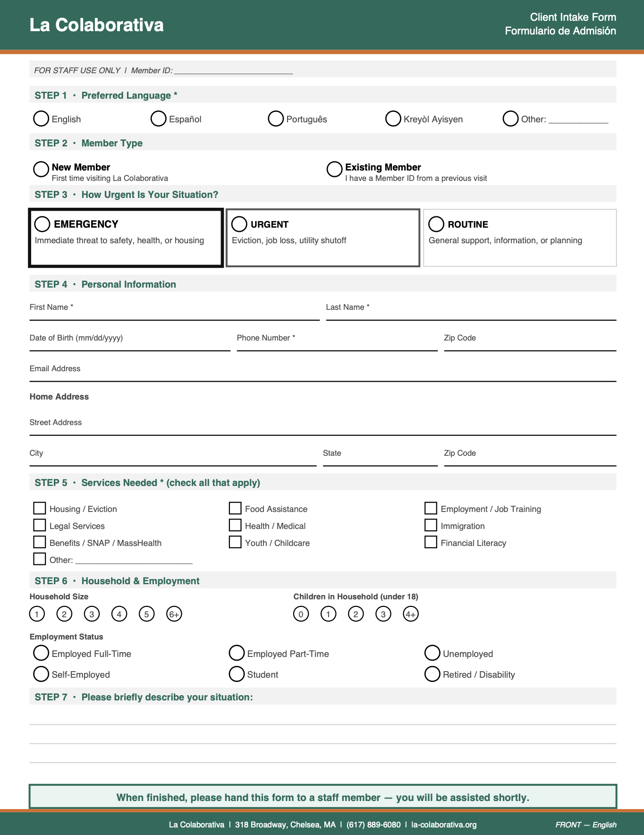Mark New Member radio button

coord(41,169)
